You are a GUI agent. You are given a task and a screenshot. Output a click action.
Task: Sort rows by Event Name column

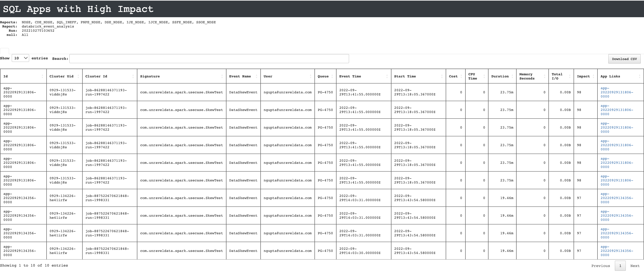tap(243, 76)
